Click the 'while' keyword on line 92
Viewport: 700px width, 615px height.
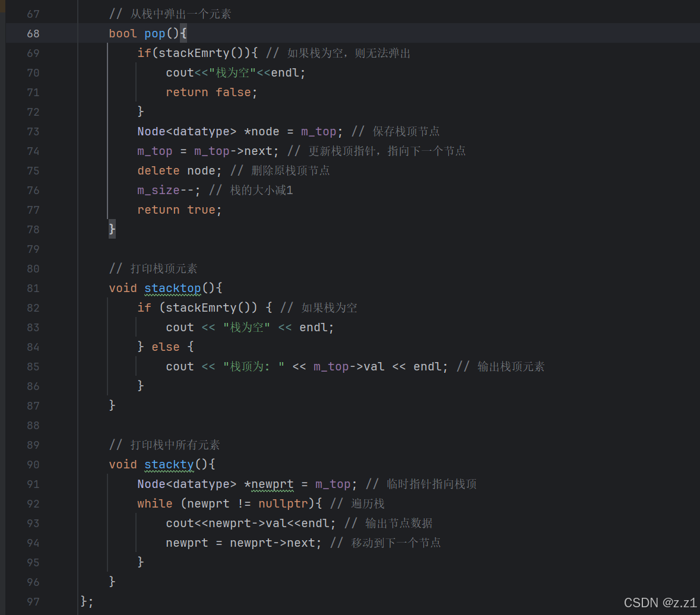pyautogui.click(x=155, y=504)
